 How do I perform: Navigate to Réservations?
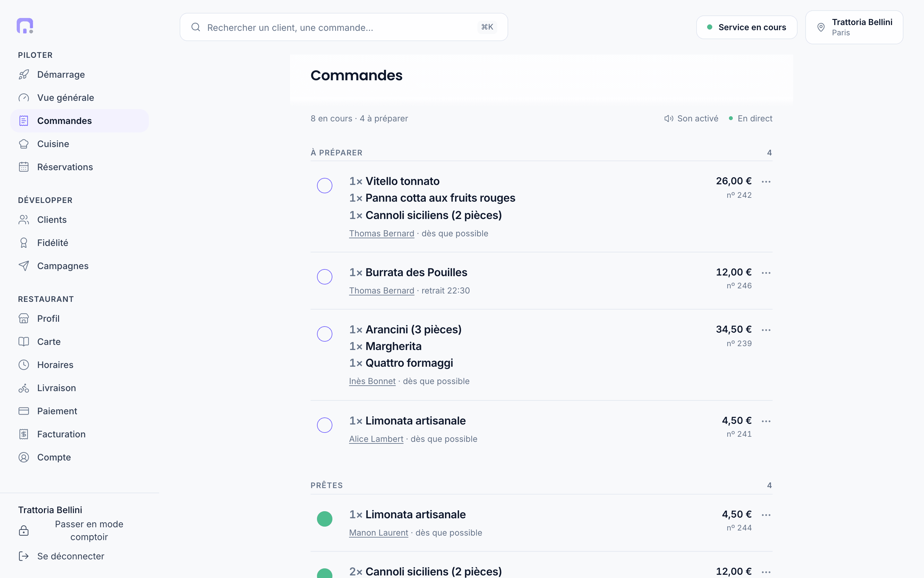click(x=80, y=167)
